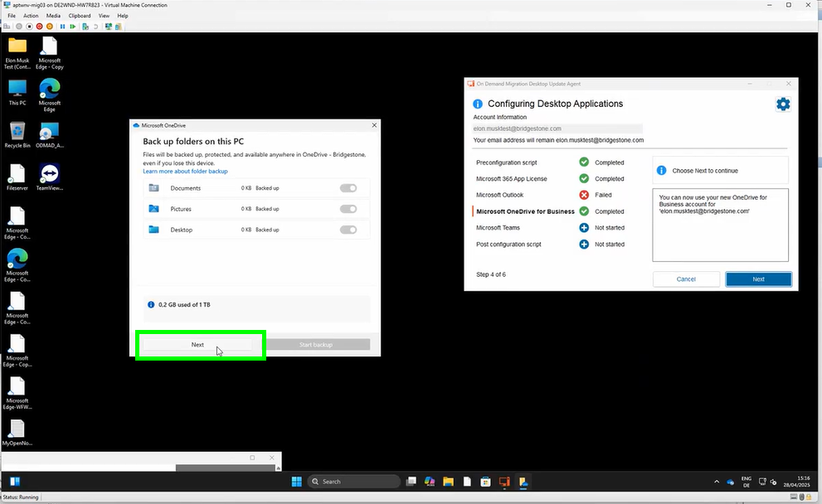The image size is (822, 504).
Task: Click the Completed checkmark for OneDrive for Business
Action: [584, 211]
